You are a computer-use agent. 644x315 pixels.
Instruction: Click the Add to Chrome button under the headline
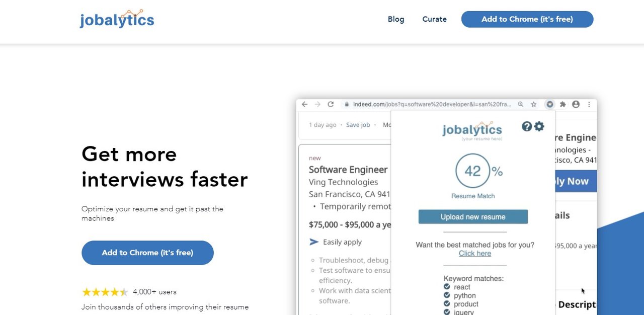(x=147, y=253)
